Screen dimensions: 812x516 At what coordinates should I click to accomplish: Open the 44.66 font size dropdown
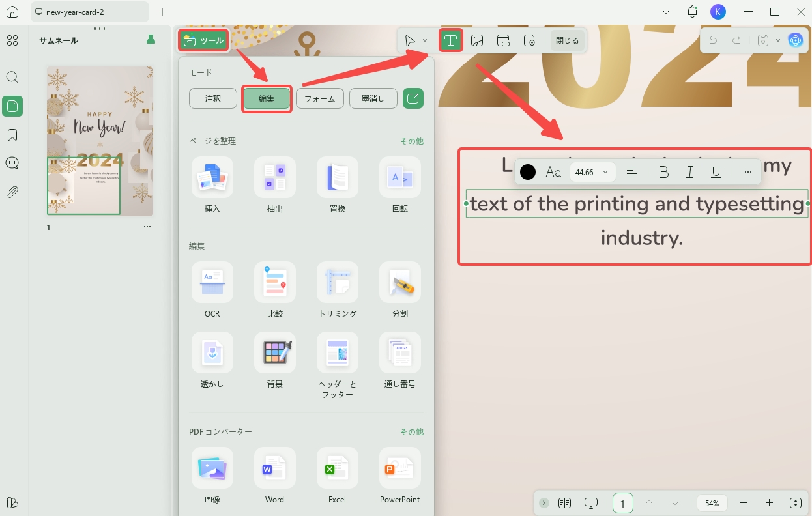pos(592,172)
